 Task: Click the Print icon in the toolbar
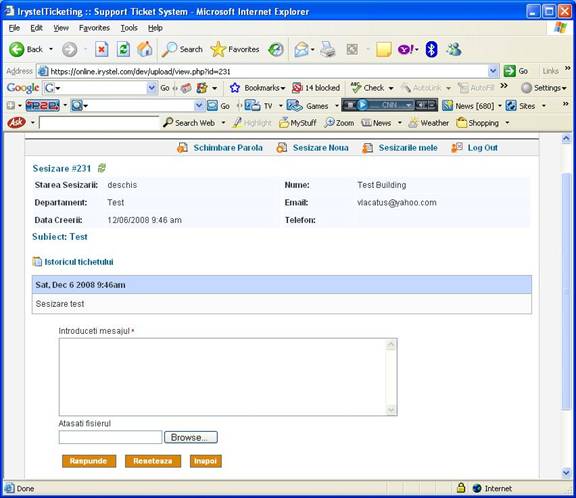(327, 49)
